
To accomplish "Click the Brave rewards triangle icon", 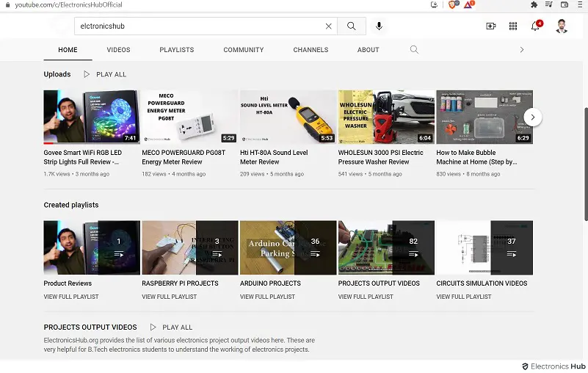I will point(469,4).
